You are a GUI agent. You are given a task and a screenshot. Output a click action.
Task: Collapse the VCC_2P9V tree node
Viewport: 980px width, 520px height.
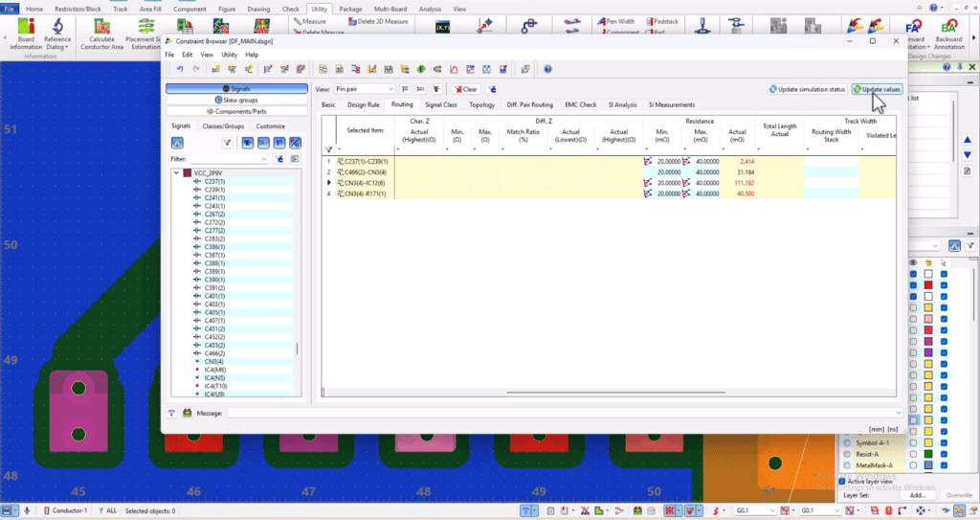[176, 173]
